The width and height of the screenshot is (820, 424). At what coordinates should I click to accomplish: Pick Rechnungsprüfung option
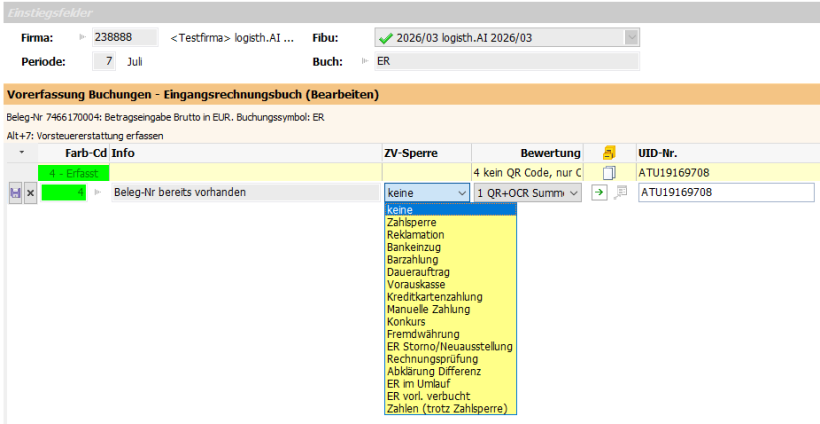pos(451,359)
